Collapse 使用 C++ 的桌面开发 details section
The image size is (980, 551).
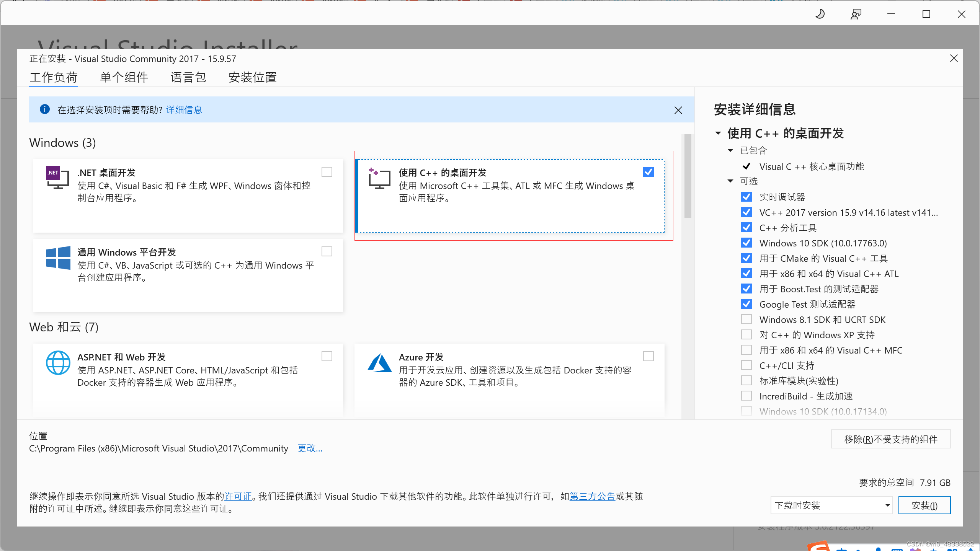click(x=718, y=133)
